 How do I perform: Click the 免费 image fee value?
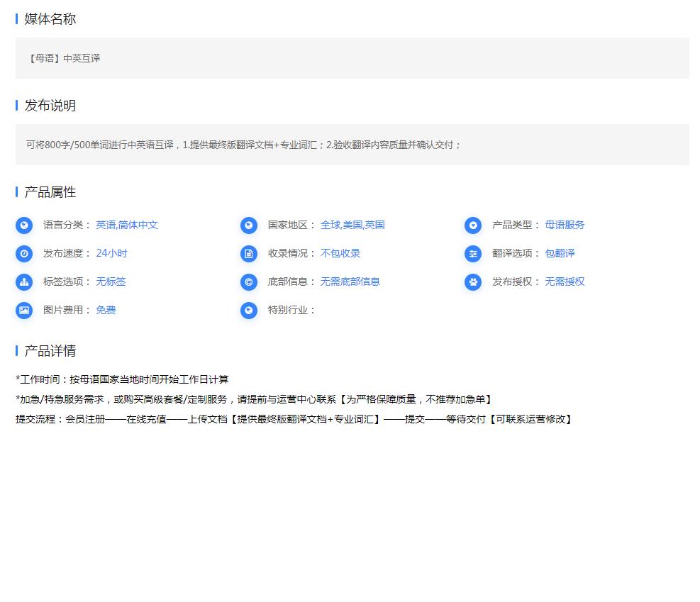pyautogui.click(x=106, y=310)
